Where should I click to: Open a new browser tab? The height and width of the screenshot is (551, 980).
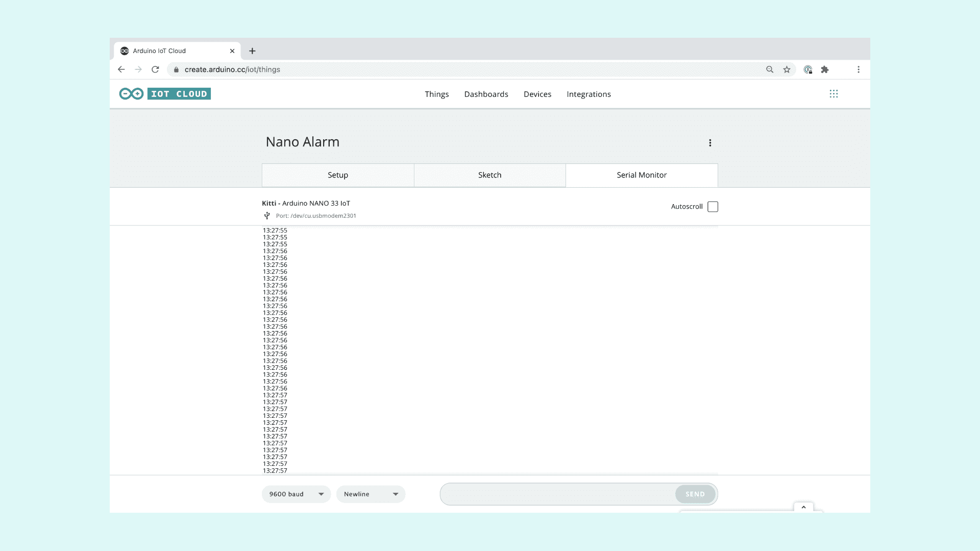[x=252, y=51]
